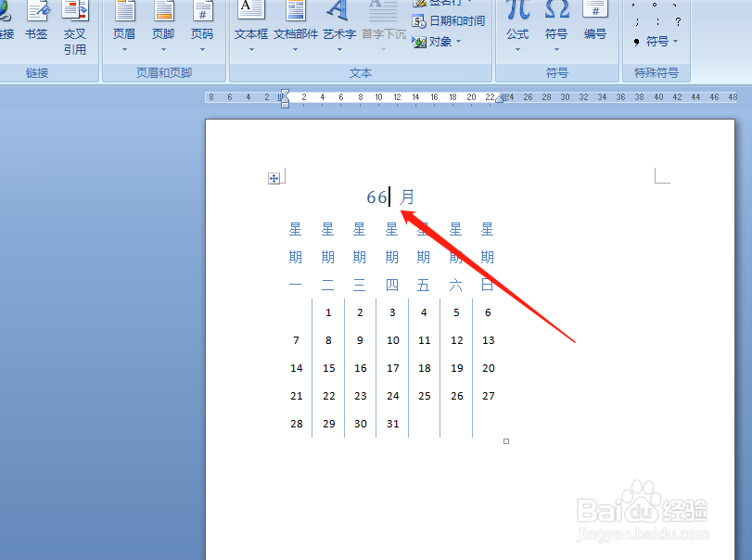
Task: Click calendar cell 13
Action: pyautogui.click(x=489, y=340)
